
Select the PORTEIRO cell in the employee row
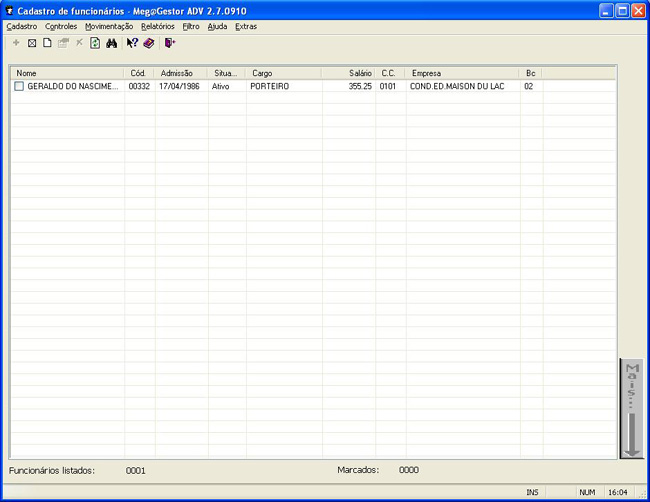click(x=270, y=87)
